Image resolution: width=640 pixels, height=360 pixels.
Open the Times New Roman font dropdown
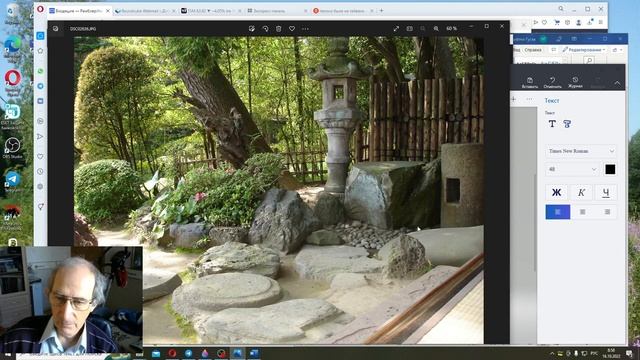[x=581, y=151]
